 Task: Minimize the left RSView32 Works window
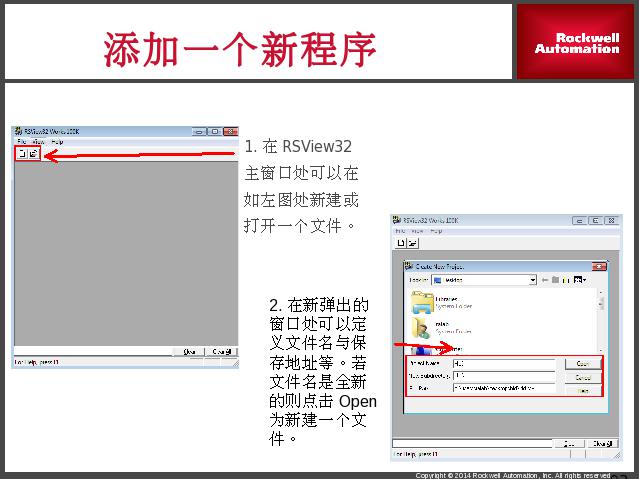tap(199, 131)
